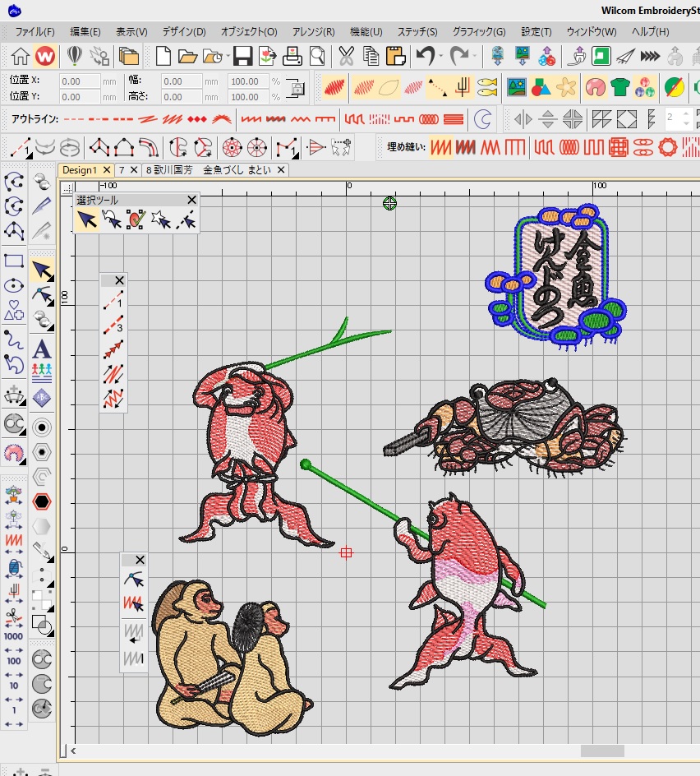Choose the first dashed アウトライン stitch type
Screen dimensions: 700x776
[74, 119]
